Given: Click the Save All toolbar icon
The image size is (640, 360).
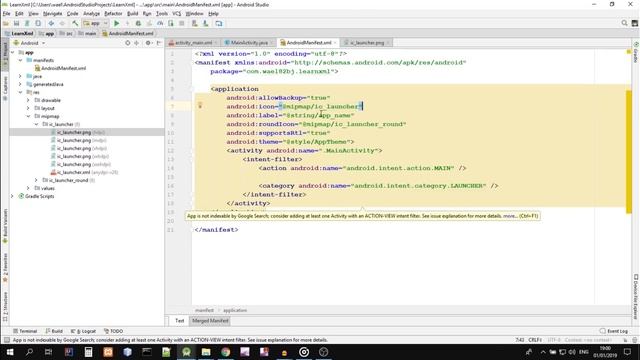Looking at the screenshot, I should coord(16,23).
